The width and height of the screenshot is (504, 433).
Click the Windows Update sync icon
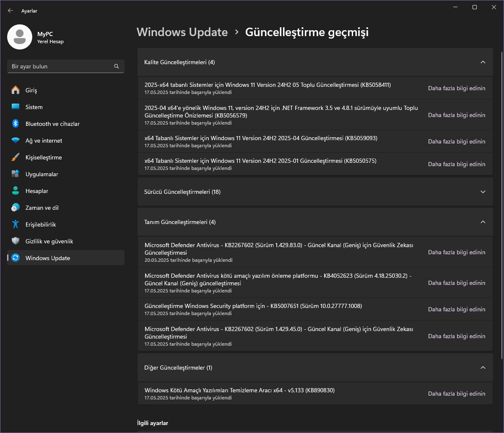pyautogui.click(x=16, y=258)
